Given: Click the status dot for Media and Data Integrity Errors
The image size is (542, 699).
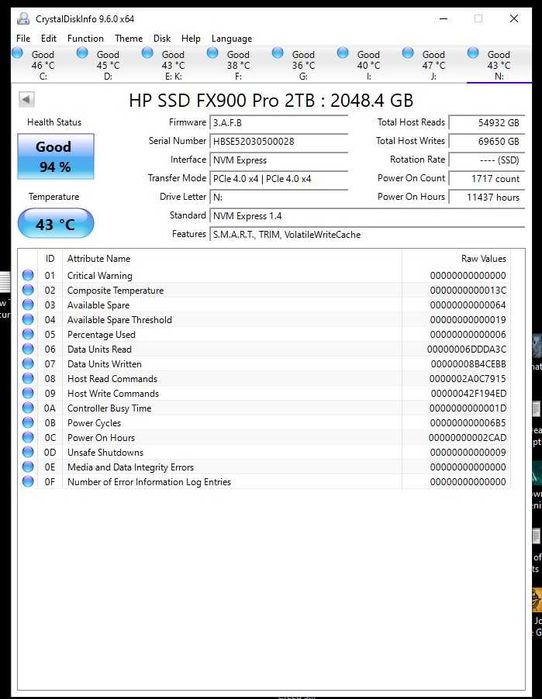Looking at the screenshot, I should [x=28, y=466].
